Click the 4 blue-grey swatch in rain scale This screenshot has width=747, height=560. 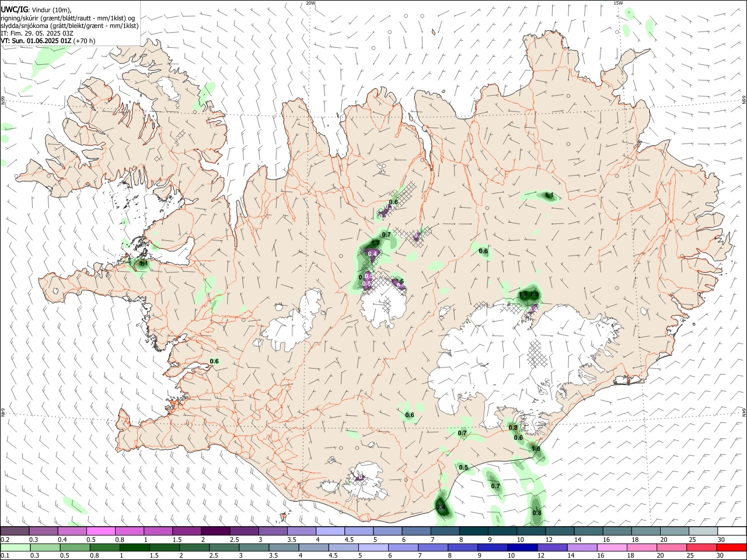click(x=313, y=548)
